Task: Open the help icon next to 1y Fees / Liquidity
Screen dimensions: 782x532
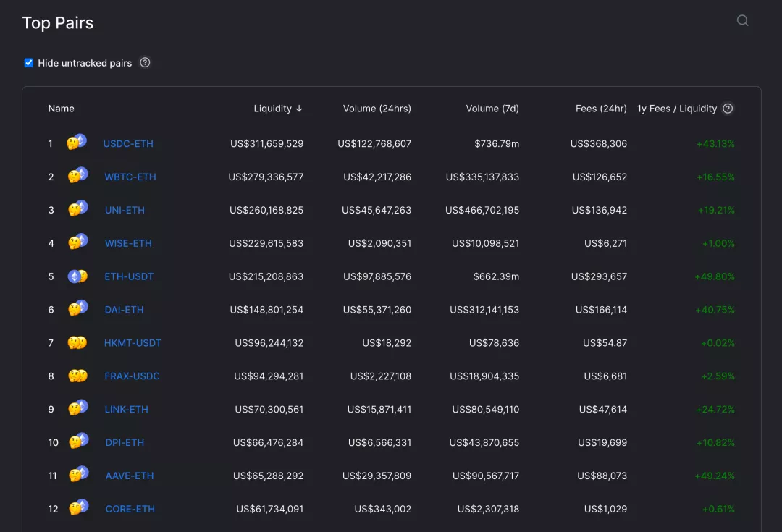Action: point(728,109)
